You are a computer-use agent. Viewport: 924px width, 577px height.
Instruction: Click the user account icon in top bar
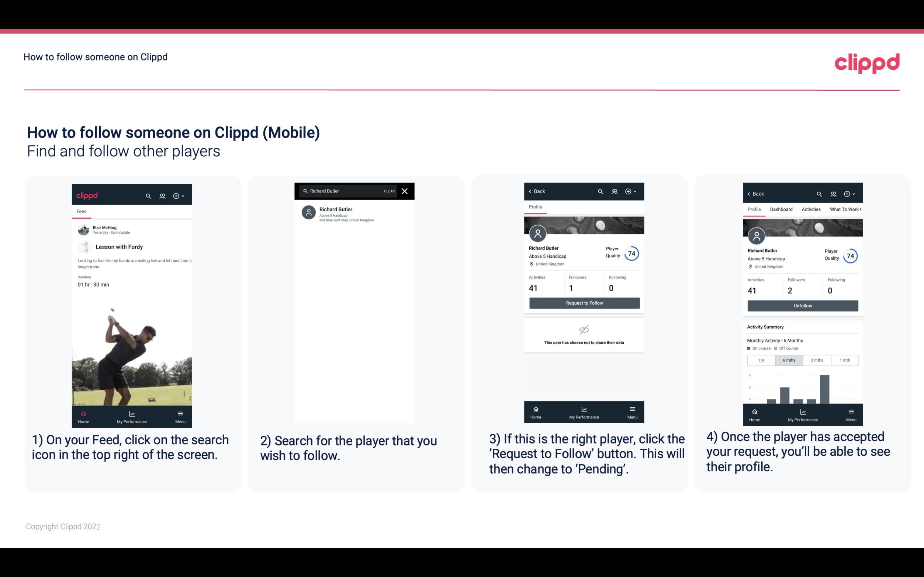click(x=162, y=195)
